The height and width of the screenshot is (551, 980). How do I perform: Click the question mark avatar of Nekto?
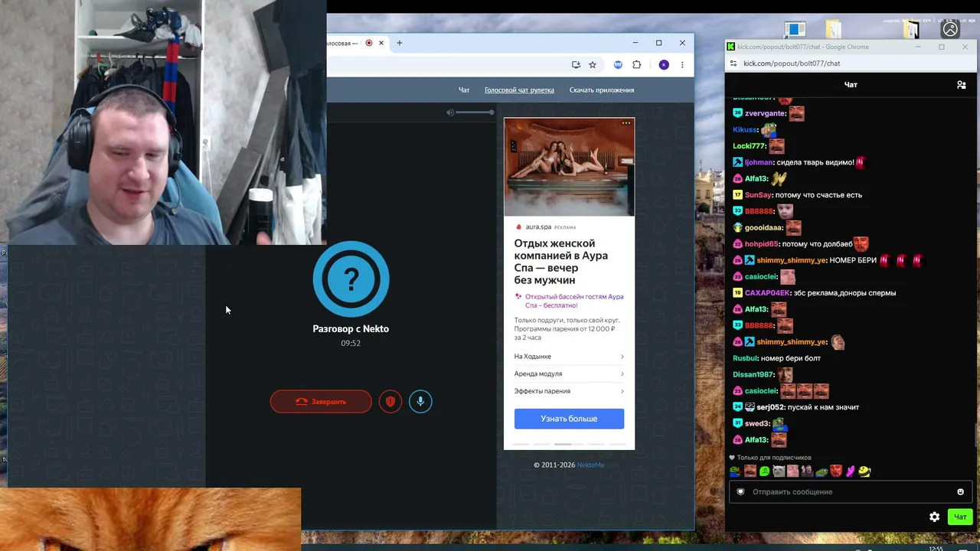click(351, 279)
